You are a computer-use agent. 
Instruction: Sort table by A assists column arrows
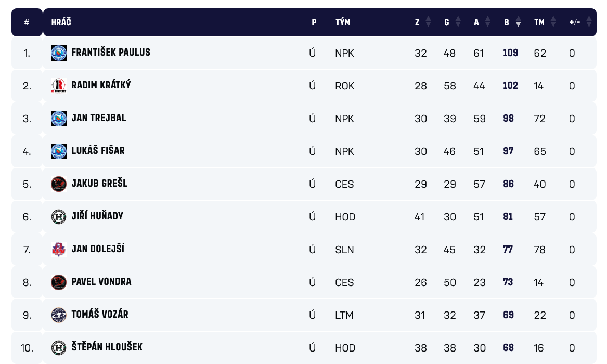(x=487, y=22)
